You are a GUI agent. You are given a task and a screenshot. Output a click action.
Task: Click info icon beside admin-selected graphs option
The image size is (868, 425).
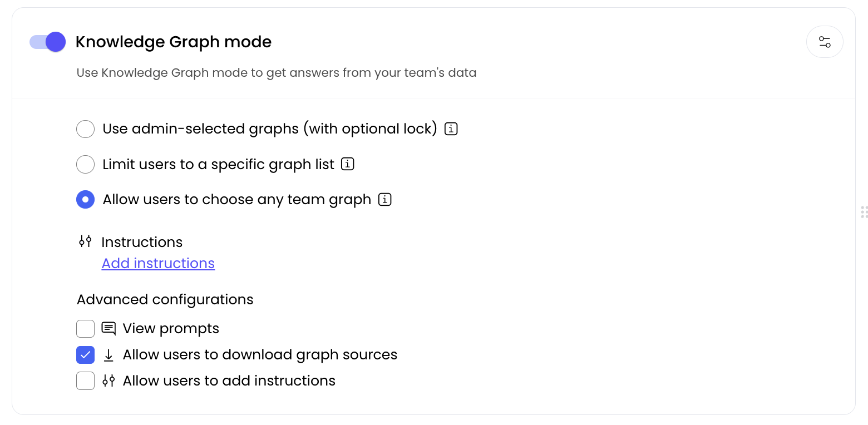[451, 129]
